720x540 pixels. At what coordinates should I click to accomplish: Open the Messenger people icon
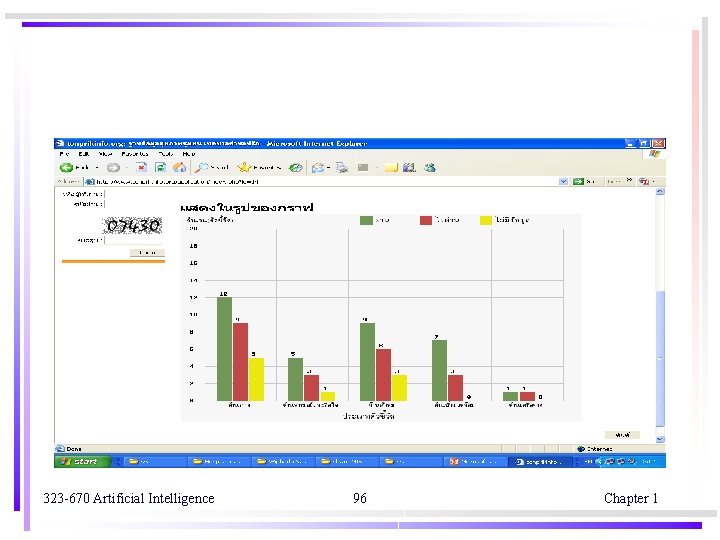point(430,168)
